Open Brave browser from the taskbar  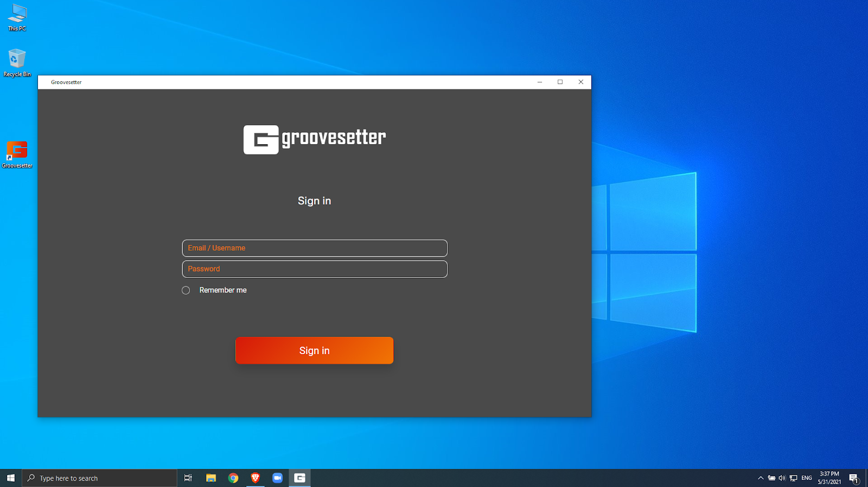(x=256, y=478)
